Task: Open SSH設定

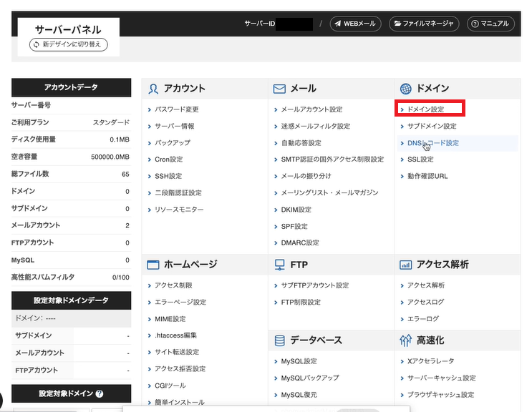Action: click(x=168, y=176)
